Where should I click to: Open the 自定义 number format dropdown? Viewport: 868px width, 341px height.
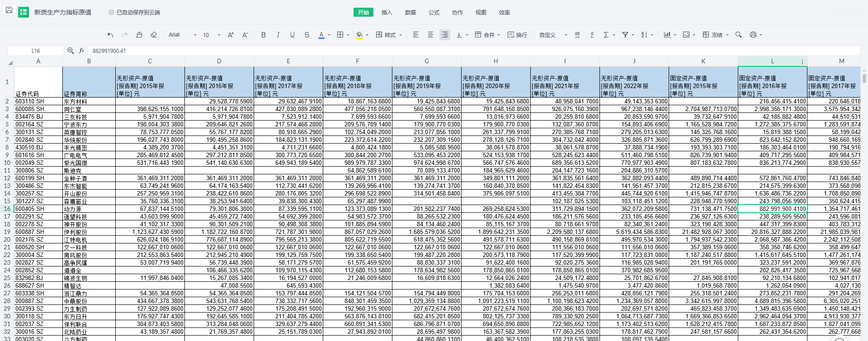pyautogui.click(x=552, y=35)
